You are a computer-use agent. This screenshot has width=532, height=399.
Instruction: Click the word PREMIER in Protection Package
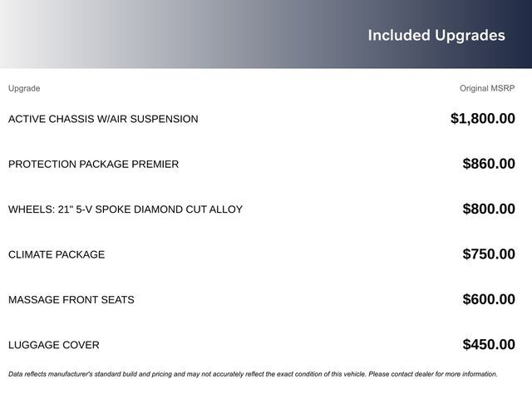[155, 164]
